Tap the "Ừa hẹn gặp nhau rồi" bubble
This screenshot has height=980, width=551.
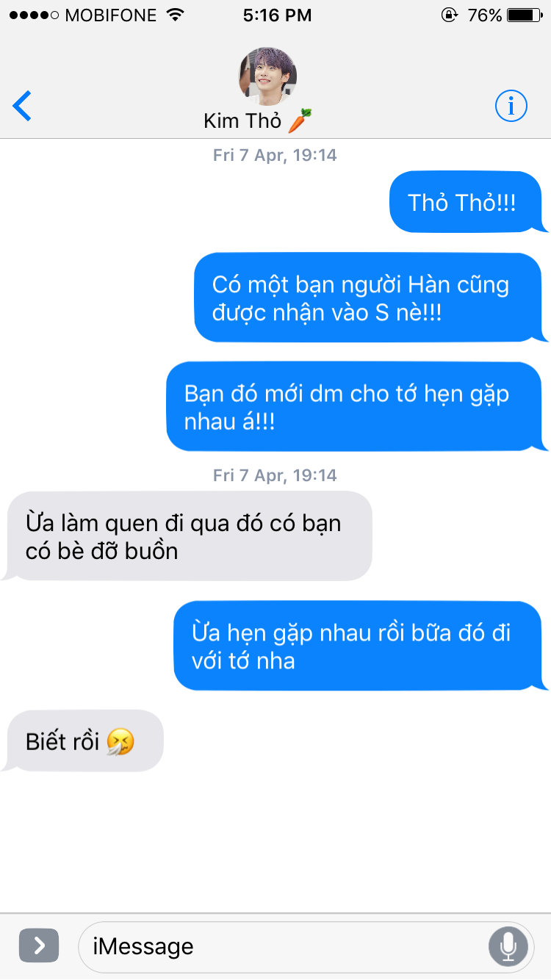[359, 646]
